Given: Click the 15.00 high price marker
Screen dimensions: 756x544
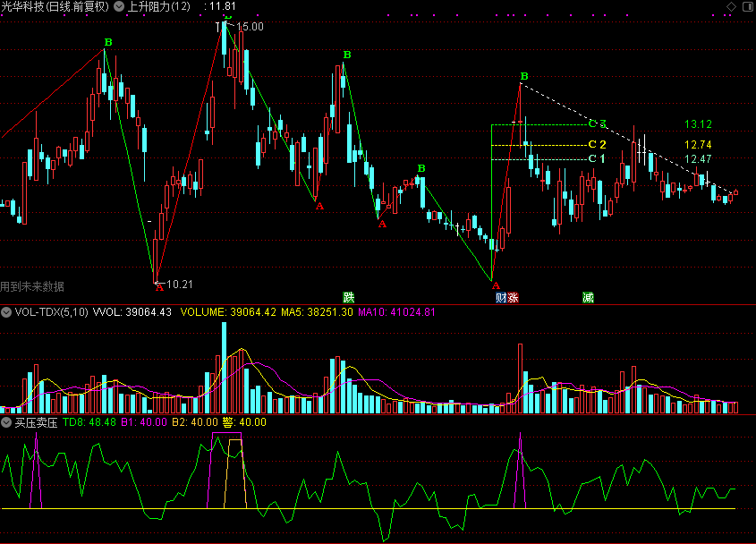Looking at the screenshot, I should (x=251, y=27).
